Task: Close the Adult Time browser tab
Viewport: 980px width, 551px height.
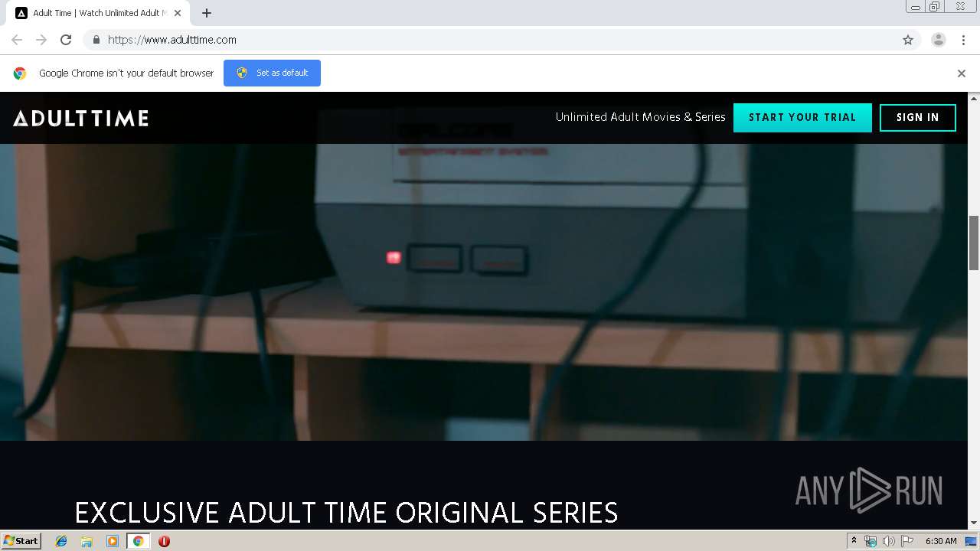Action: coord(179,13)
